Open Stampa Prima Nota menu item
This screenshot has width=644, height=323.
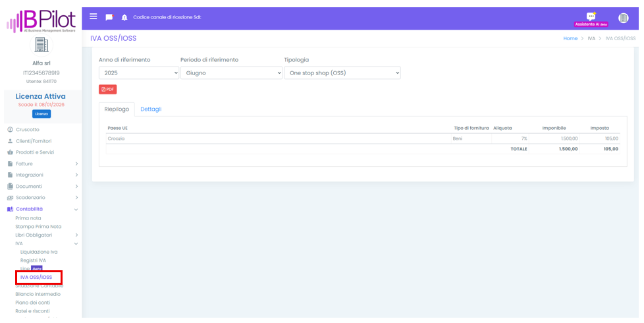click(38, 226)
